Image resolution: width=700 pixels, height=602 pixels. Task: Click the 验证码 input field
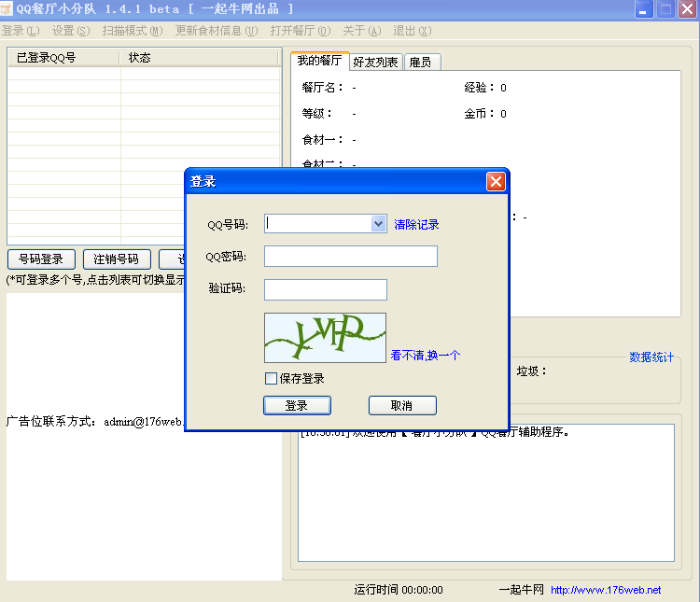326,290
